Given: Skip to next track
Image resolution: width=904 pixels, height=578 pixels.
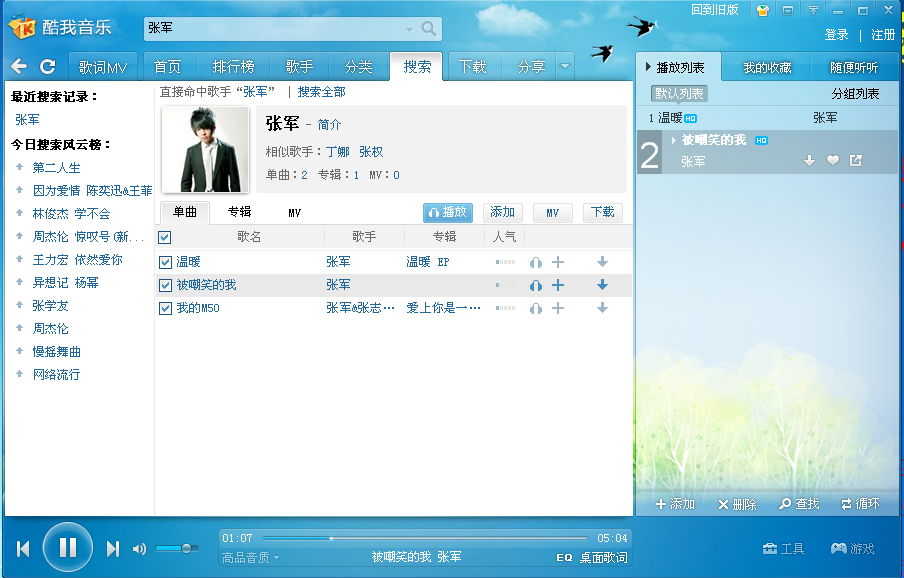Looking at the screenshot, I should 112,549.
